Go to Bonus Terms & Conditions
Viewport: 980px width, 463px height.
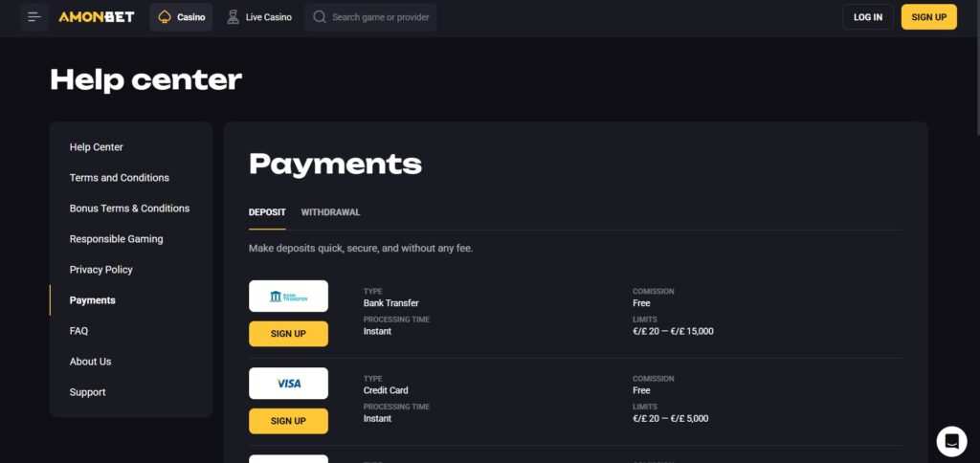[129, 209]
